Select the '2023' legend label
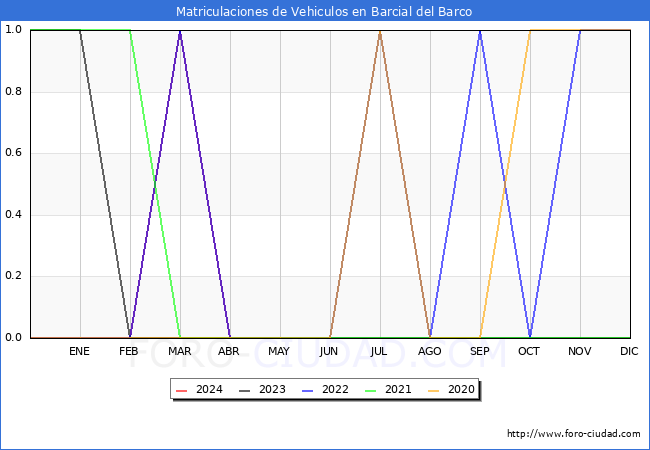650x450 pixels. click(272, 390)
